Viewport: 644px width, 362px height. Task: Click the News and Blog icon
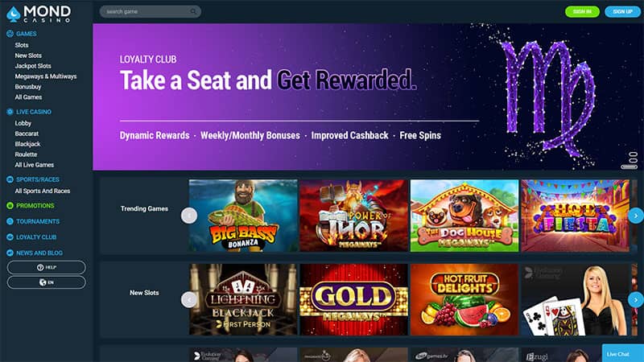point(10,253)
